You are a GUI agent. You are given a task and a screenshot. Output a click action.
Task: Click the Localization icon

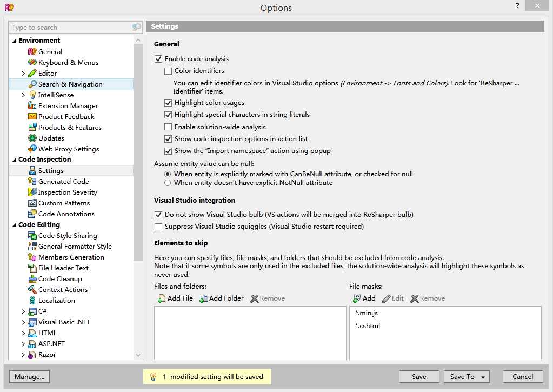(32, 300)
